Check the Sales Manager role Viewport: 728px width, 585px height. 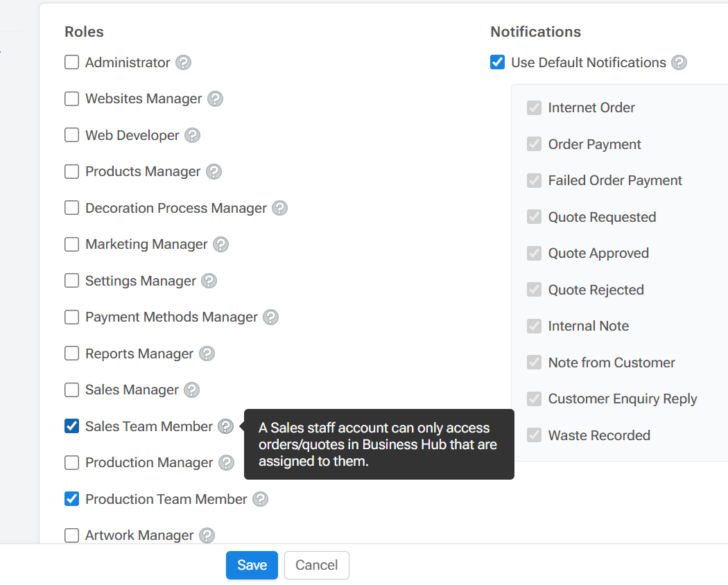click(x=71, y=390)
